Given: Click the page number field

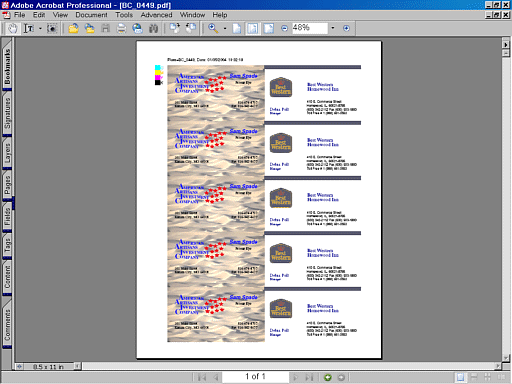Looking at the screenshot, I should coord(255,377).
